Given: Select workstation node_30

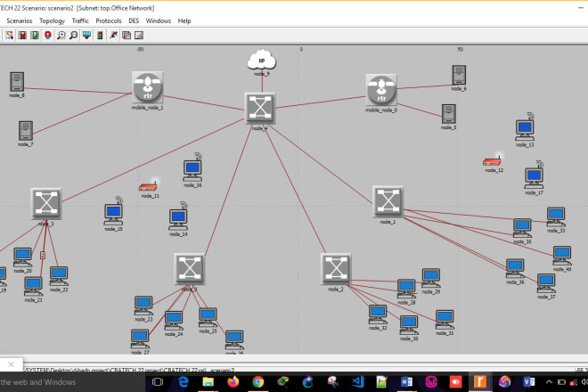Looking at the screenshot, I should 409,325.
